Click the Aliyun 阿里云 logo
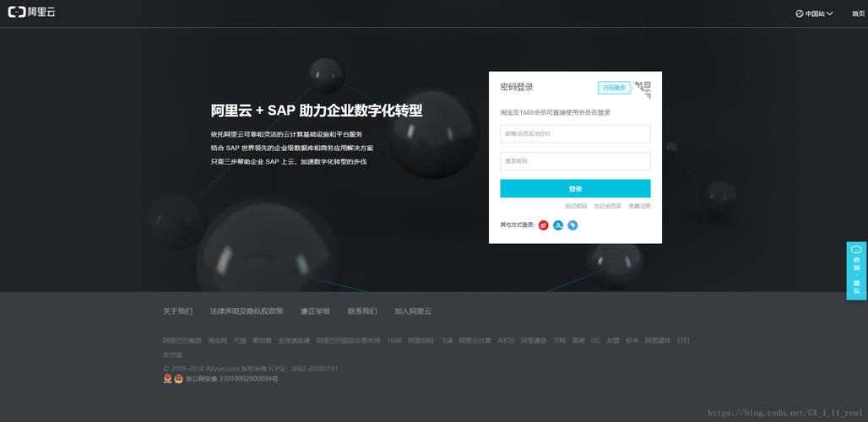 click(x=31, y=12)
